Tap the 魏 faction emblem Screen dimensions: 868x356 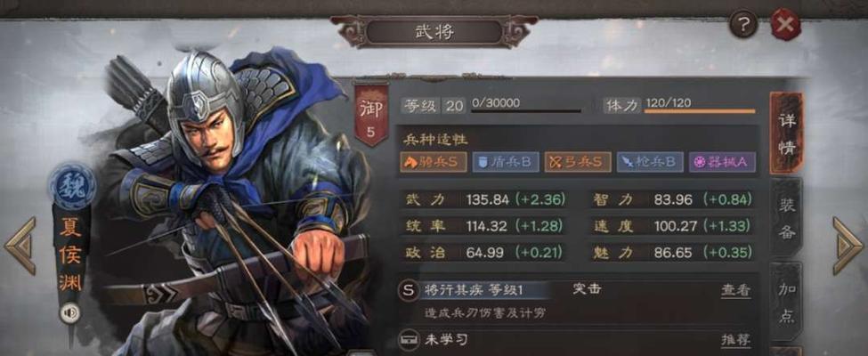[x=72, y=186]
